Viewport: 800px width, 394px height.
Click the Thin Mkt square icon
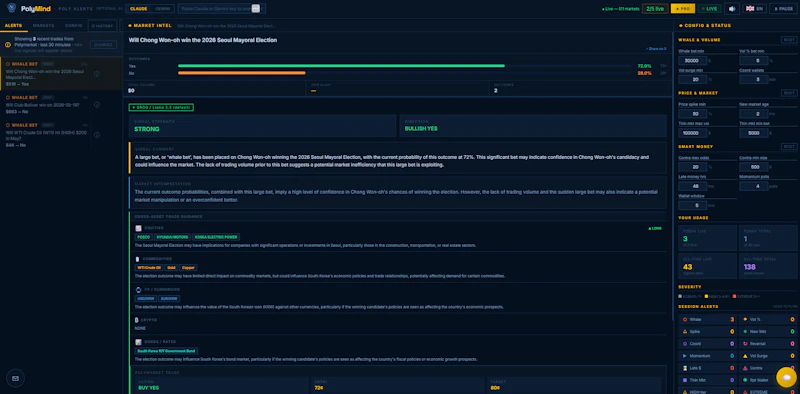(685, 380)
